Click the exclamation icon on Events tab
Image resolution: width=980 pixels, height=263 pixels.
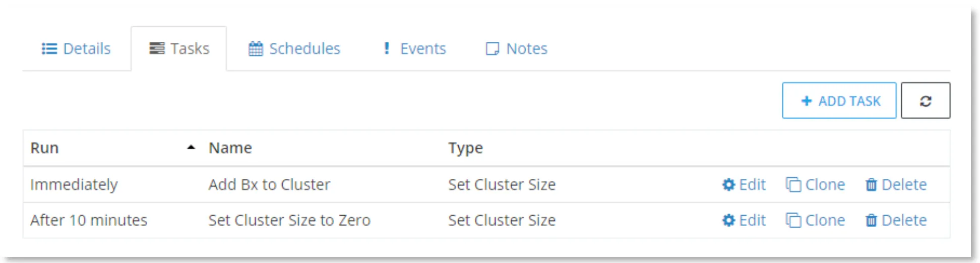387,48
